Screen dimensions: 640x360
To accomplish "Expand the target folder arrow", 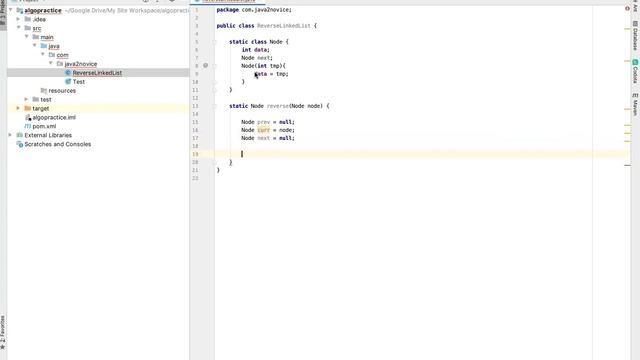I will pyautogui.click(x=18, y=108).
